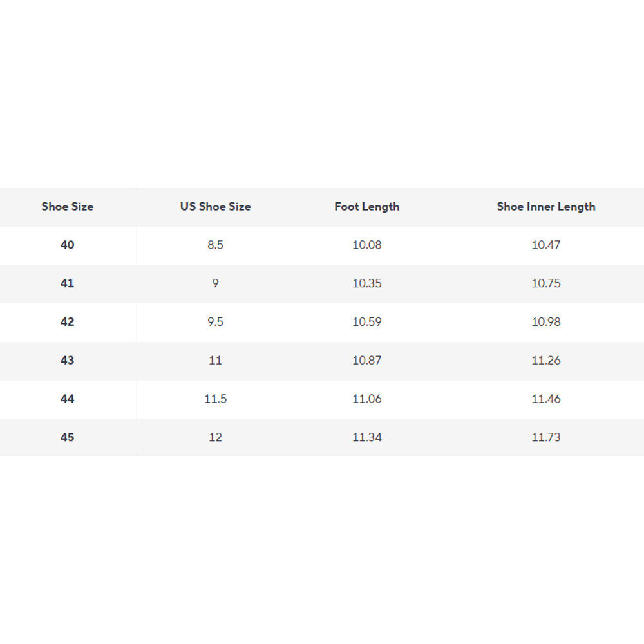This screenshot has height=644, width=644.
Task: Click the 11.34 foot length value
Action: click(x=367, y=437)
